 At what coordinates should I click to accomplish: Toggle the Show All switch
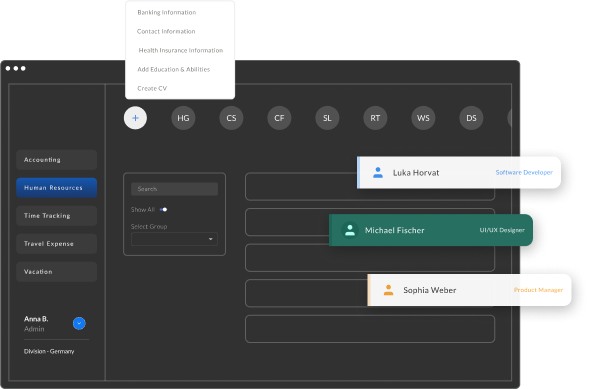[x=163, y=210]
